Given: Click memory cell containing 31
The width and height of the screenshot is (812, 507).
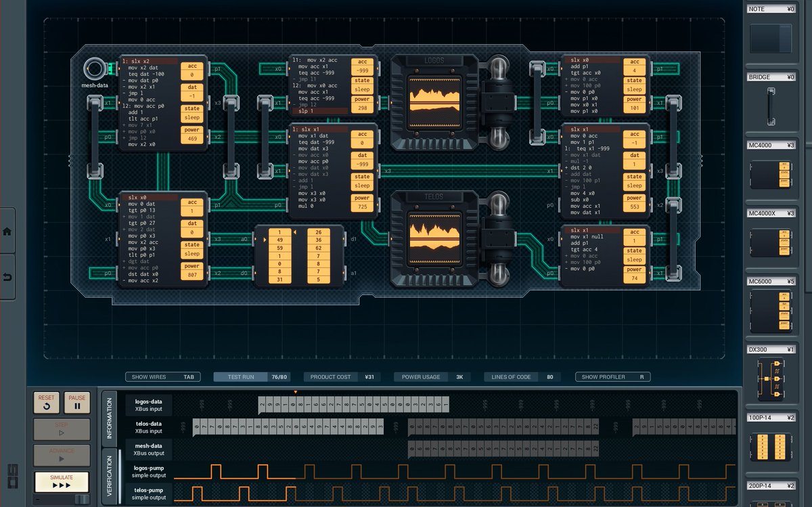Looking at the screenshot, I should [x=280, y=280].
